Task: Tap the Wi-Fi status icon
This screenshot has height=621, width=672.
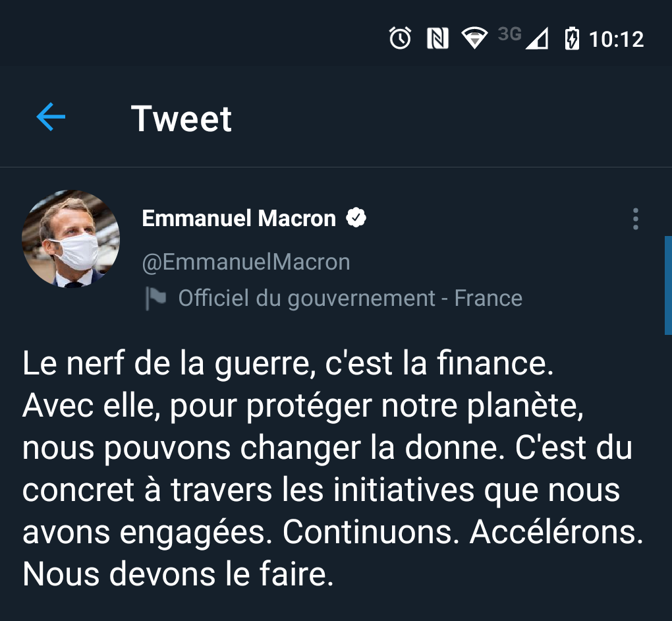Action: tap(474, 39)
